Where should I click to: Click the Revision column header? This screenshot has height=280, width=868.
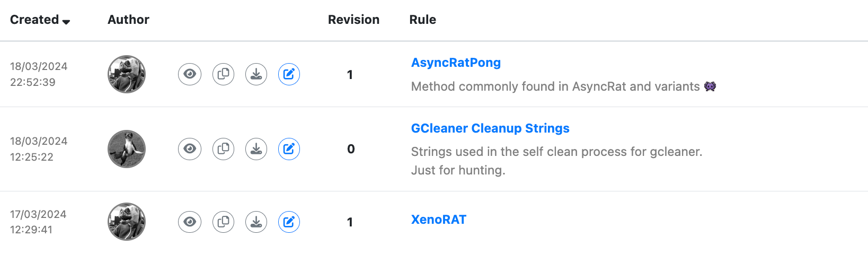[x=353, y=20]
